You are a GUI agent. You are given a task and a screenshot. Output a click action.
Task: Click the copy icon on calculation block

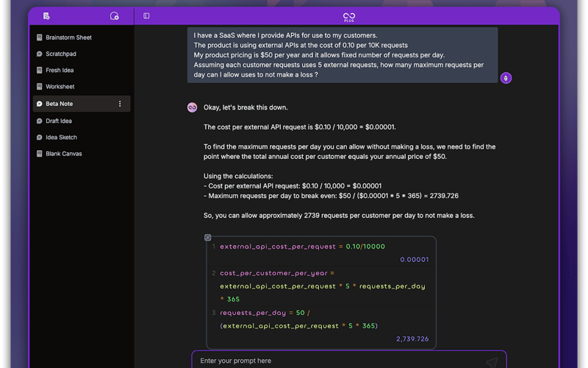(207, 237)
